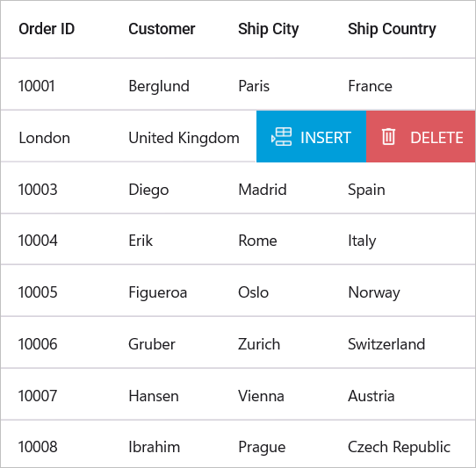This screenshot has width=476, height=468.
Task: Click the insert row table icon
Action: coord(281,137)
